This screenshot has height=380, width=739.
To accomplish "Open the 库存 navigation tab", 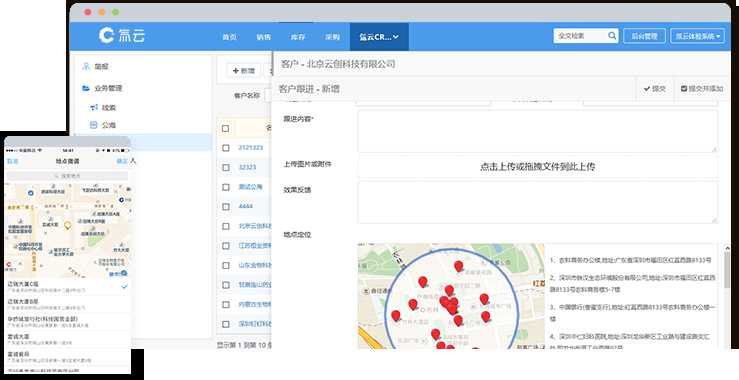I will click(x=298, y=37).
